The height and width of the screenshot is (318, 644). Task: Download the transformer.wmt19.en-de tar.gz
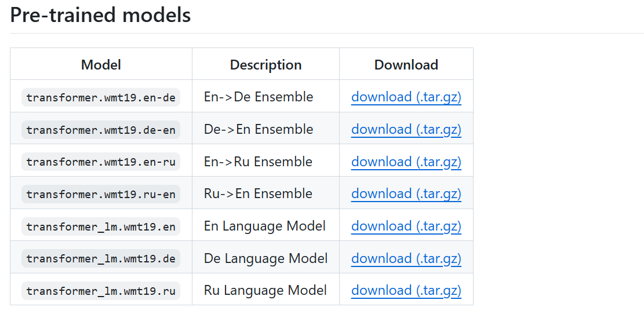click(x=406, y=97)
